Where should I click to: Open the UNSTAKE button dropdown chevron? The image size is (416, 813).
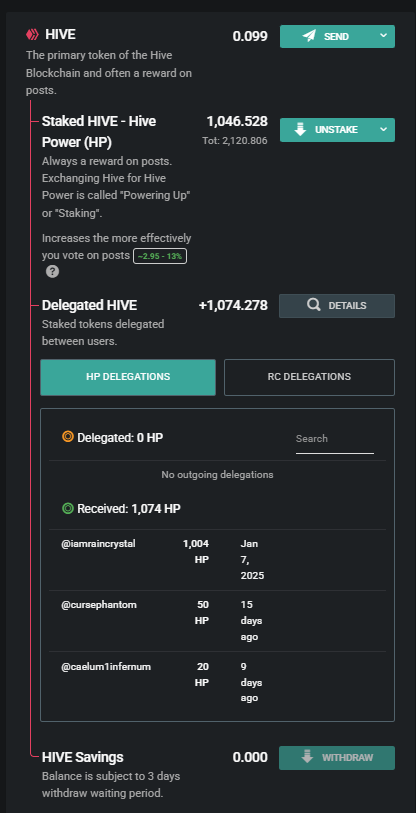click(x=383, y=129)
